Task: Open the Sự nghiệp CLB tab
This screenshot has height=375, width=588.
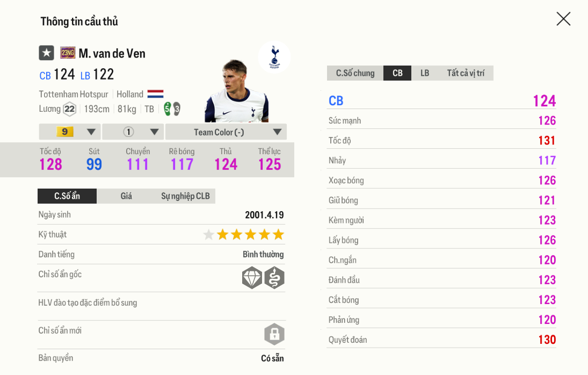Action: click(x=186, y=196)
